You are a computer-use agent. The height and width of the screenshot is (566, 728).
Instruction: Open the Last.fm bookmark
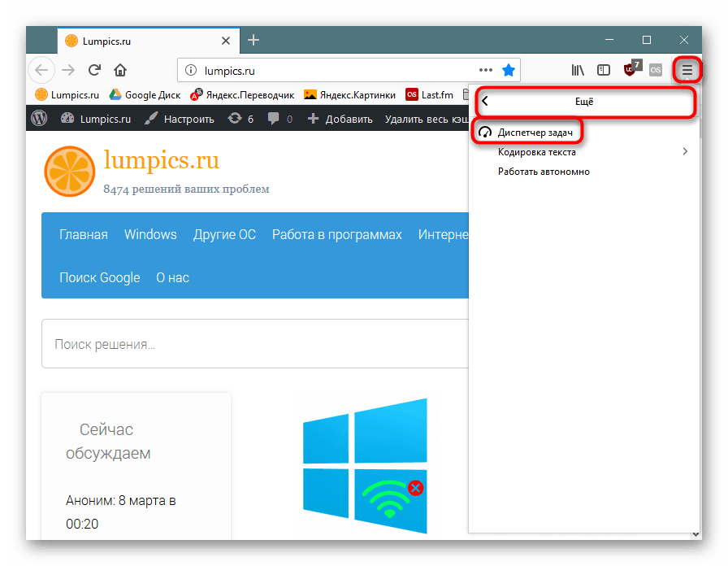pyautogui.click(x=430, y=95)
